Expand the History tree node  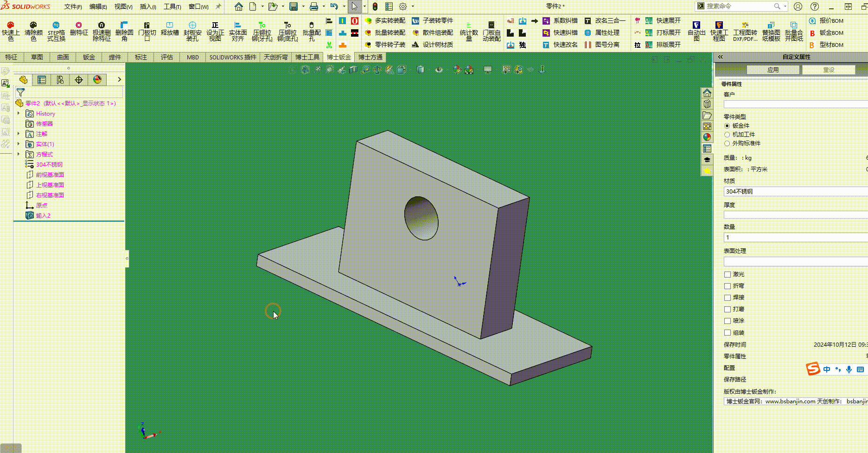[19, 113]
